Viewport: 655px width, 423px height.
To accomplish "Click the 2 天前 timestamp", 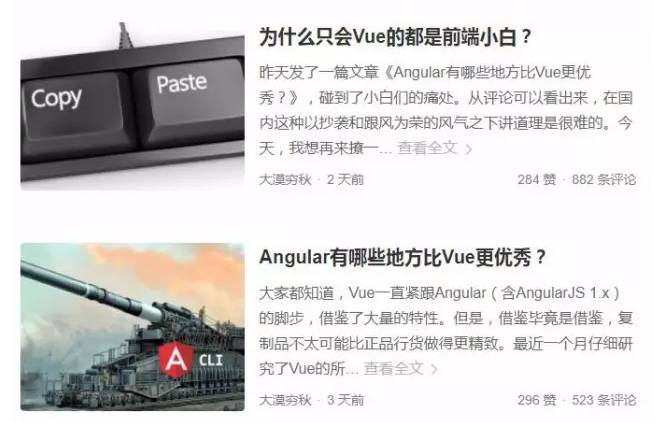I will click(345, 180).
